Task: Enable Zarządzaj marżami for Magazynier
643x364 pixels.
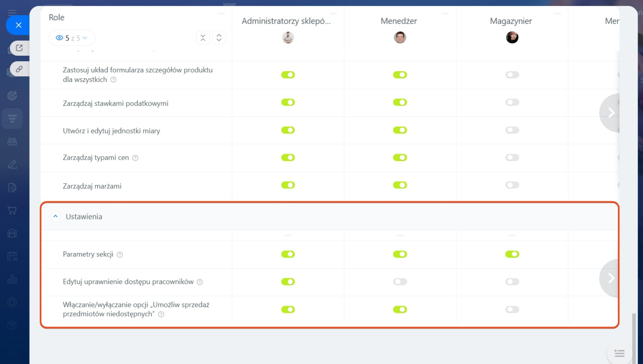Action: 512,185
